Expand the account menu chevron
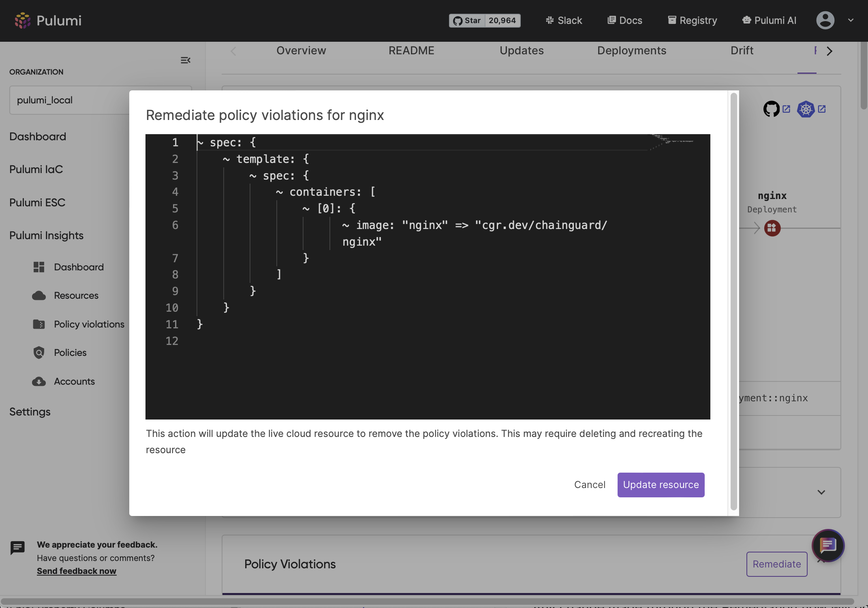868x608 pixels. (851, 20)
